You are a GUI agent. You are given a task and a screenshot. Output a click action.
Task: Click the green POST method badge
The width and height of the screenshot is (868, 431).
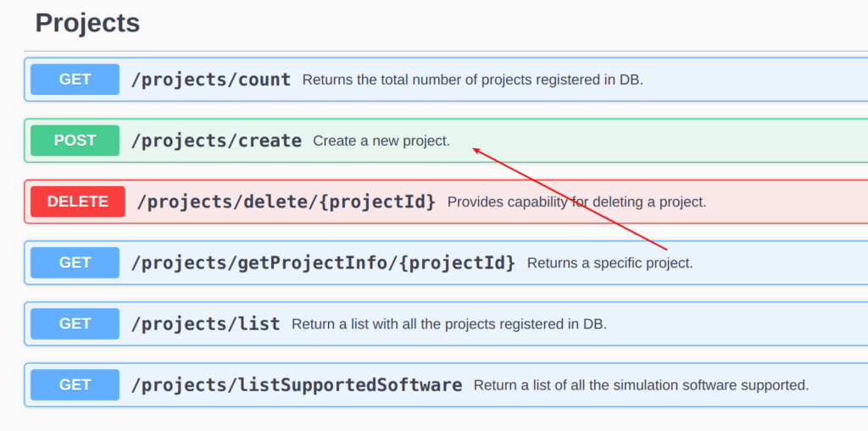click(x=75, y=141)
